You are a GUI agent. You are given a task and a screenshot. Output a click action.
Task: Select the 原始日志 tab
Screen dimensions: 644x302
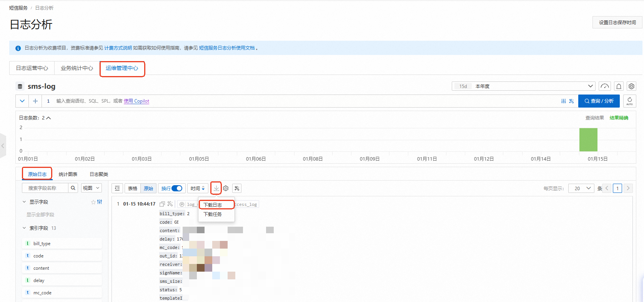pos(37,174)
